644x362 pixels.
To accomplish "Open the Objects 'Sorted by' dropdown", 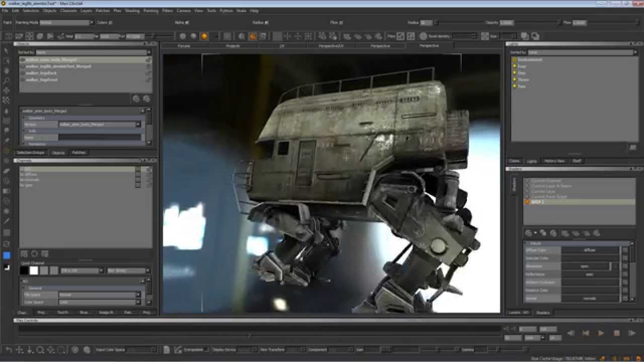I will (x=93, y=52).
